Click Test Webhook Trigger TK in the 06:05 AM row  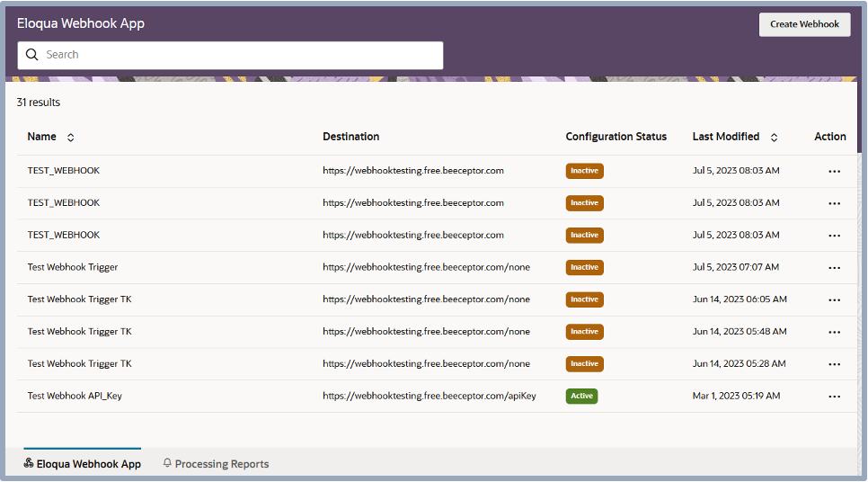(x=80, y=299)
